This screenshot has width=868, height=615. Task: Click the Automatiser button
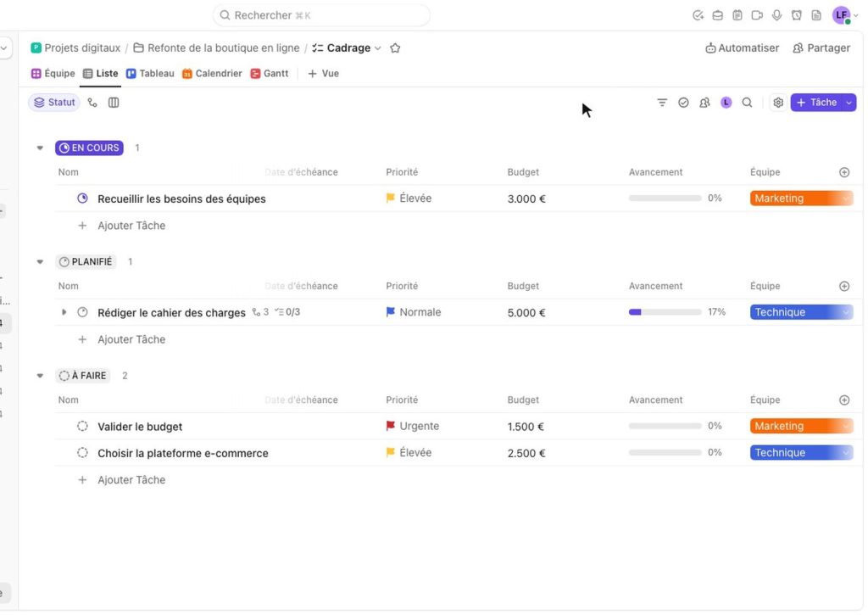point(742,48)
